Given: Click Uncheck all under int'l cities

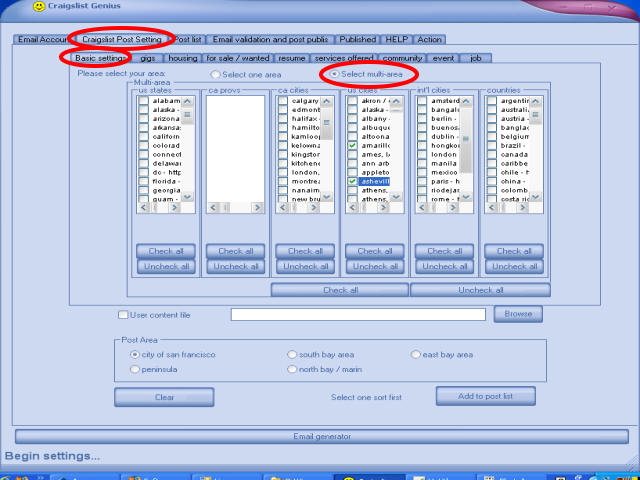Looking at the screenshot, I should click(x=444, y=267).
